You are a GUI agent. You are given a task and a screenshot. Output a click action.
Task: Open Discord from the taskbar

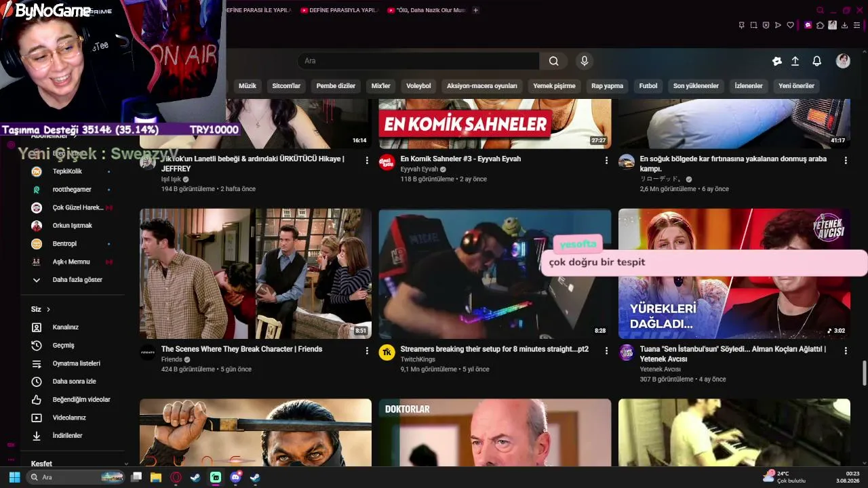(236, 477)
